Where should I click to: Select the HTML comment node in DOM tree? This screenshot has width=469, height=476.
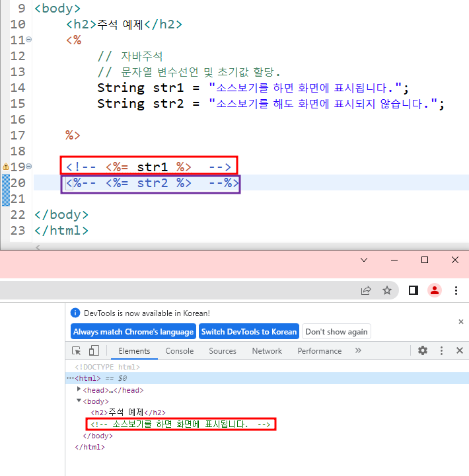coord(181,424)
